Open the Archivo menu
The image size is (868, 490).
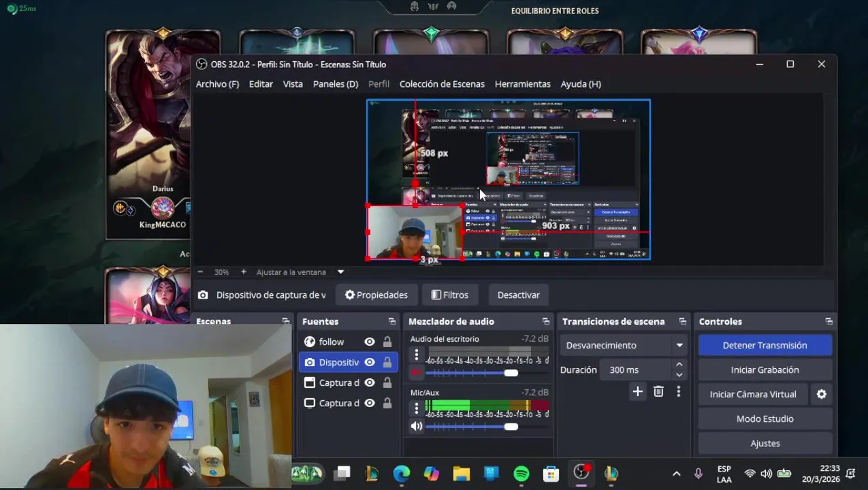(217, 84)
